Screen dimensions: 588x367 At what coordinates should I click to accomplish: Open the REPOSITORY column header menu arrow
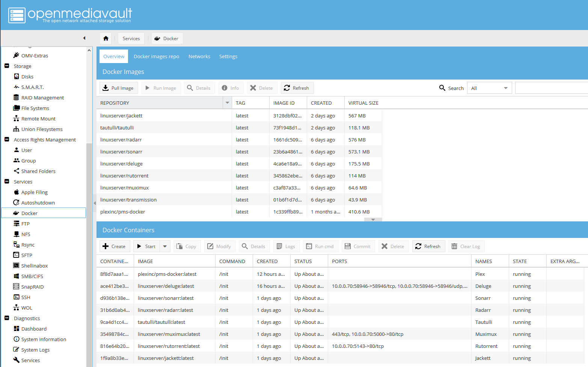227,103
